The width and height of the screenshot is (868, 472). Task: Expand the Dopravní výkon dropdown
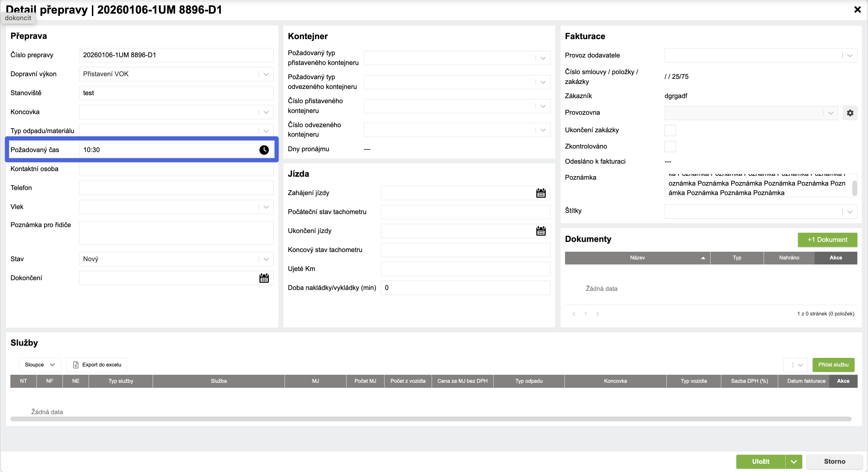click(x=266, y=74)
